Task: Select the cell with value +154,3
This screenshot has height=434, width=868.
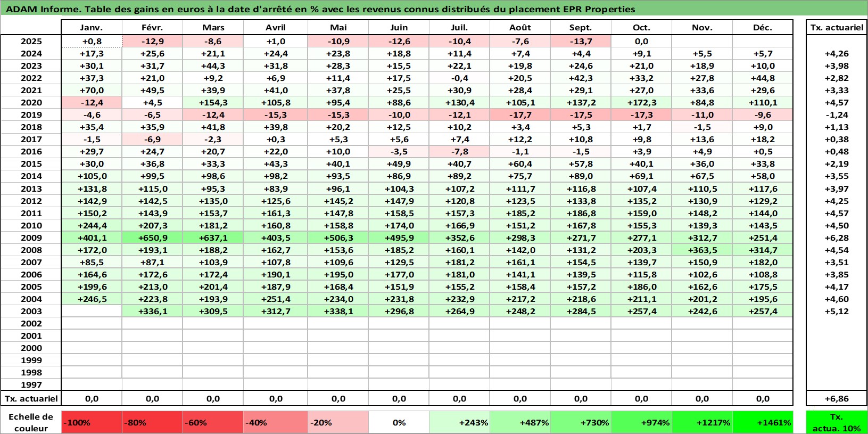Action: [213, 103]
